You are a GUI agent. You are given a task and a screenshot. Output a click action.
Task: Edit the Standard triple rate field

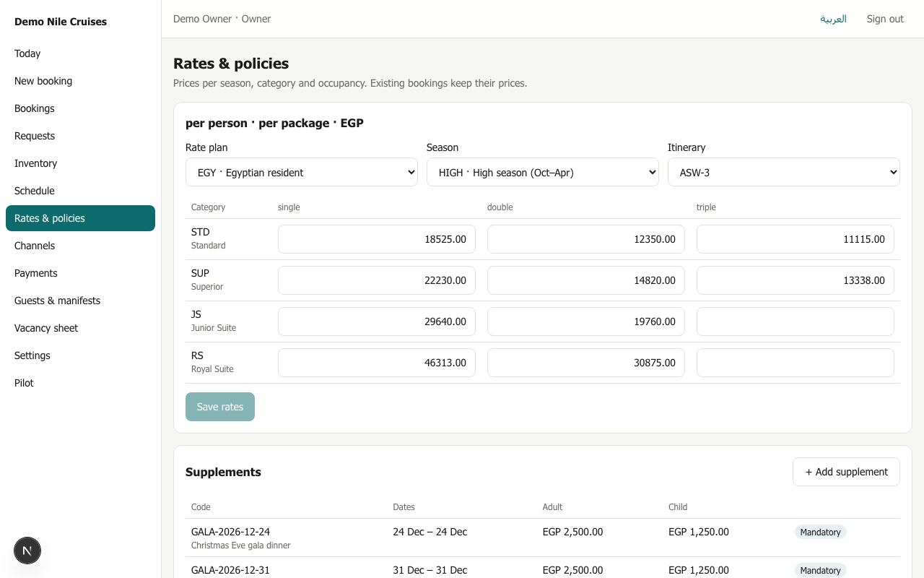coord(796,239)
